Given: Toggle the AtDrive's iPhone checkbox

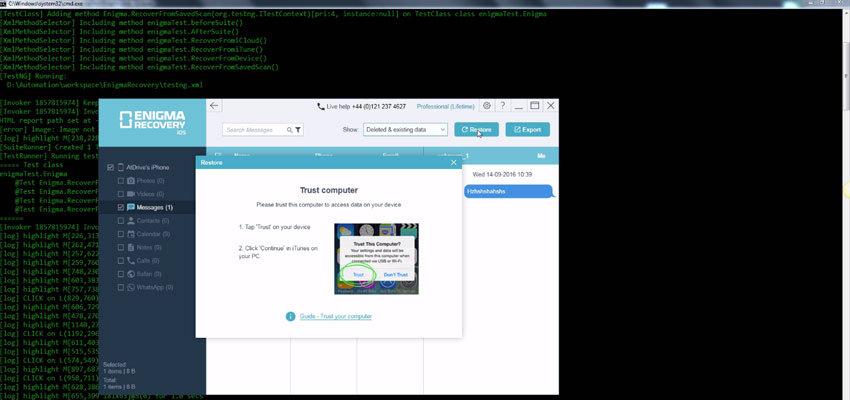Looking at the screenshot, I should [111, 167].
